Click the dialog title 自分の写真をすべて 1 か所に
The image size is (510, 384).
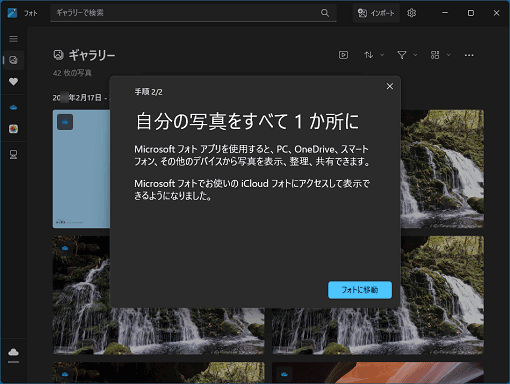247,121
